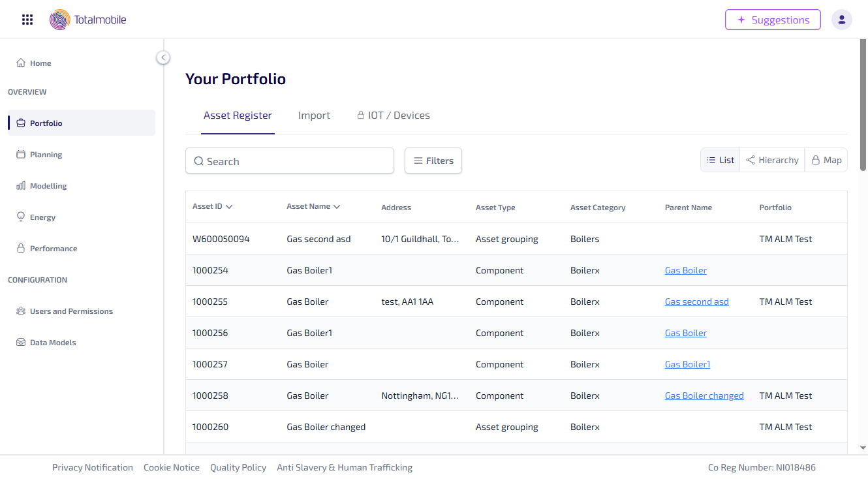Open Modelling in the sidebar
The height and width of the screenshot is (479, 868).
tap(48, 186)
